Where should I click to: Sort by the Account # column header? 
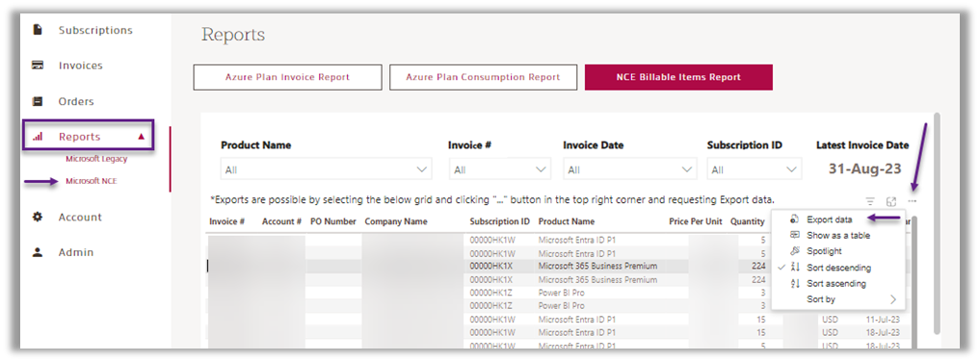click(x=282, y=221)
